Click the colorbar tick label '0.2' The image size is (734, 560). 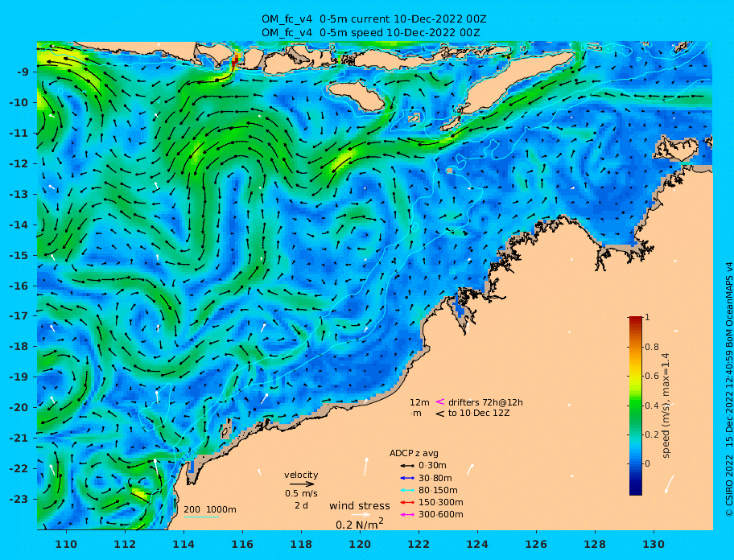(652, 434)
